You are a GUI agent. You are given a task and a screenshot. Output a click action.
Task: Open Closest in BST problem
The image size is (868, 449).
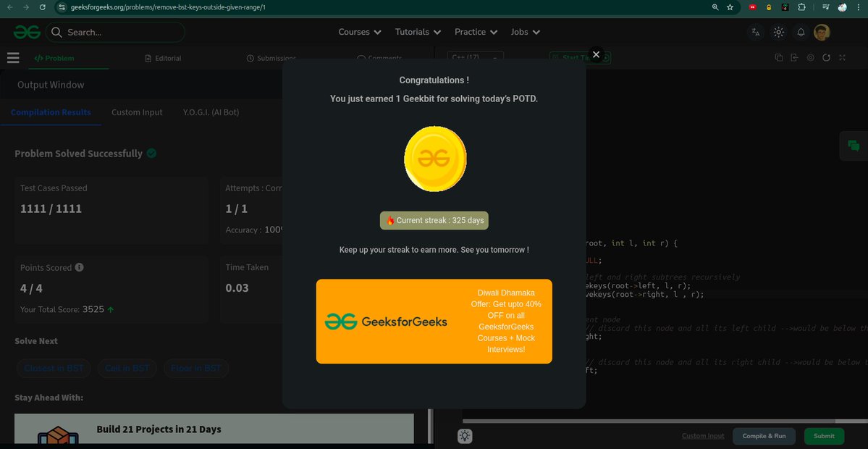(x=54, y=368)
